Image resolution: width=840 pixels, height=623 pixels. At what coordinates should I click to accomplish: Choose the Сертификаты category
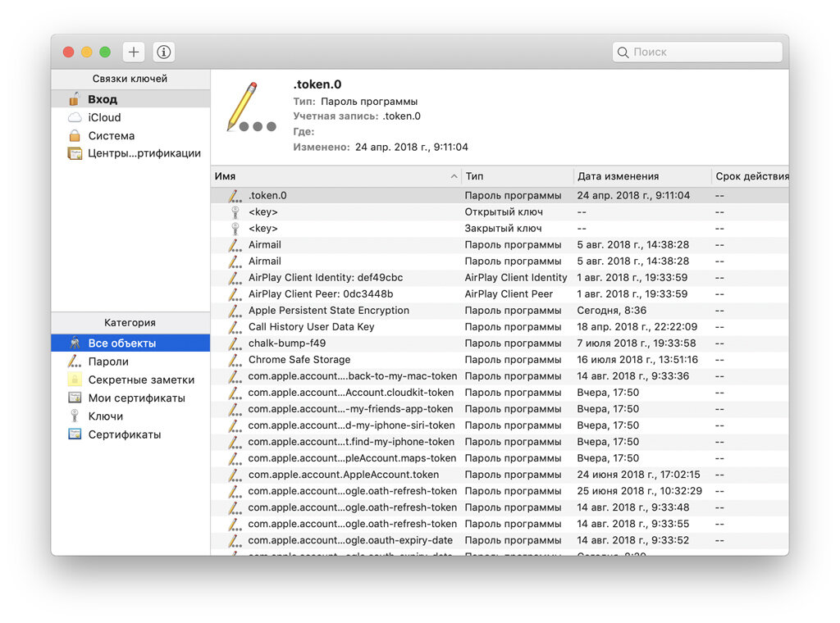click(x=130, y=434)
